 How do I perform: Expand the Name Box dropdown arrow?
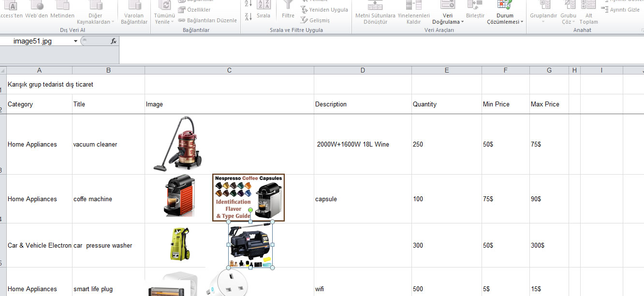[75, 41]
